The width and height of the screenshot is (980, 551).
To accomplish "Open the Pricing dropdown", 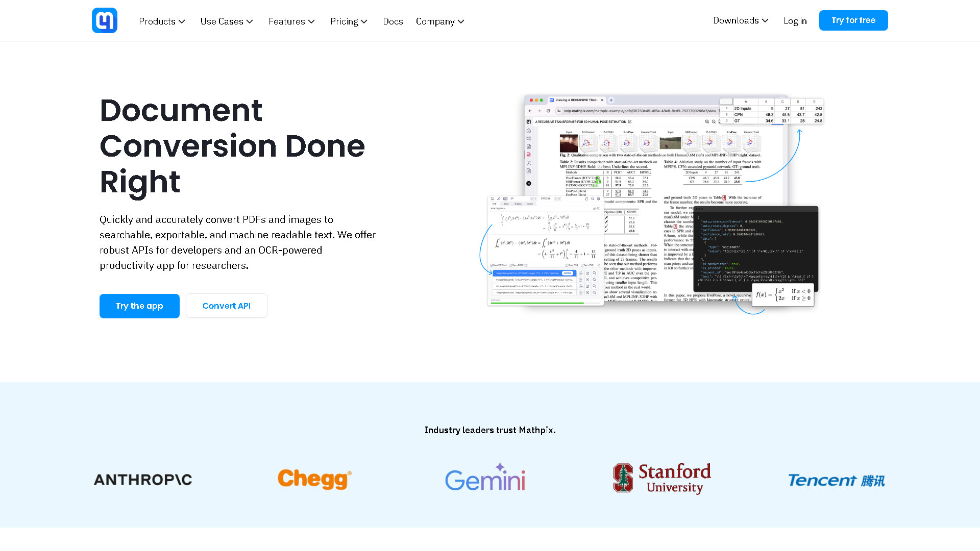I will point(349,21).
